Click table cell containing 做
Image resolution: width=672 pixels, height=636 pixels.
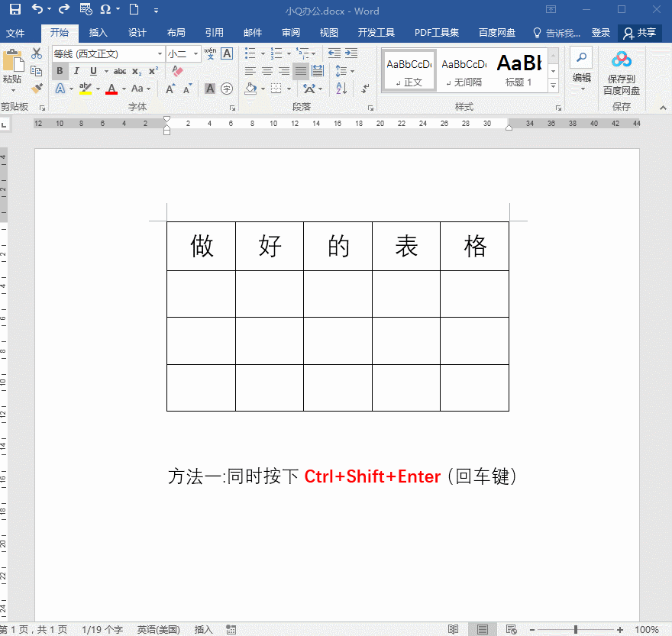coord(201,246)
